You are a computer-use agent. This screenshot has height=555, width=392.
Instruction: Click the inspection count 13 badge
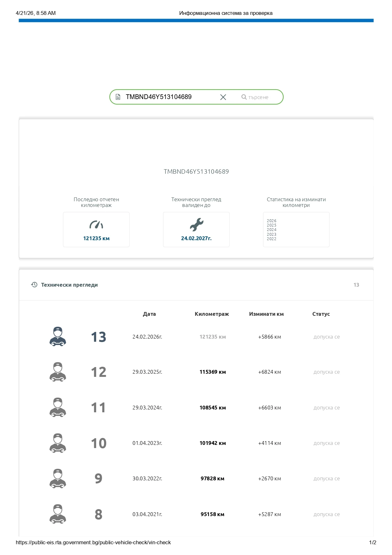click(x=356, y=285)
